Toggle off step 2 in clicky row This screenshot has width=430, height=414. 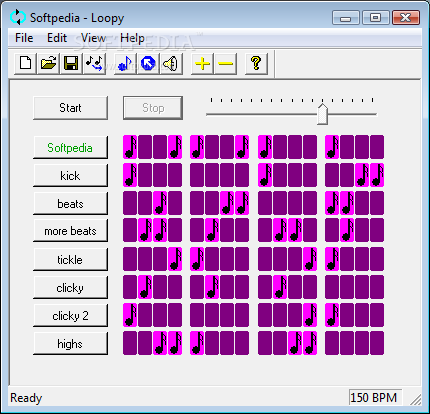point(145,287)
